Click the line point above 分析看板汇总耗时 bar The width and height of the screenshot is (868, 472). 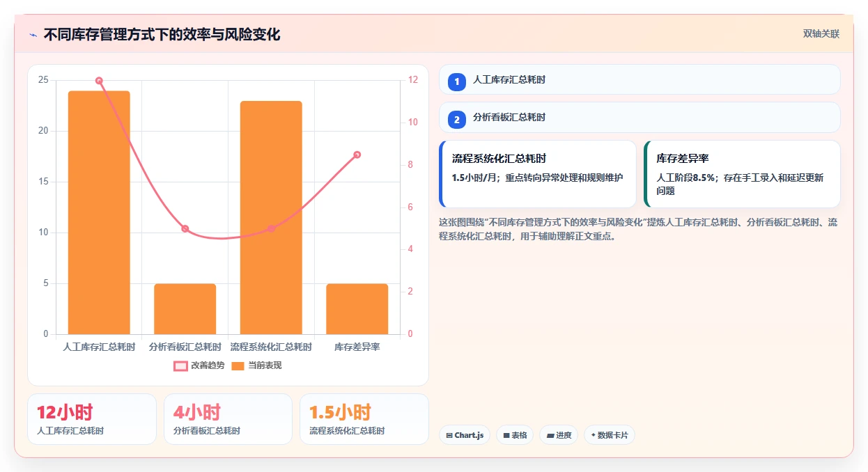click(185, 228)
